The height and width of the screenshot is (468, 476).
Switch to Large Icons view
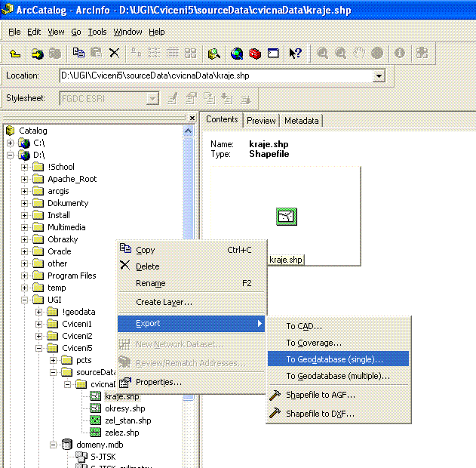(137, 53)
